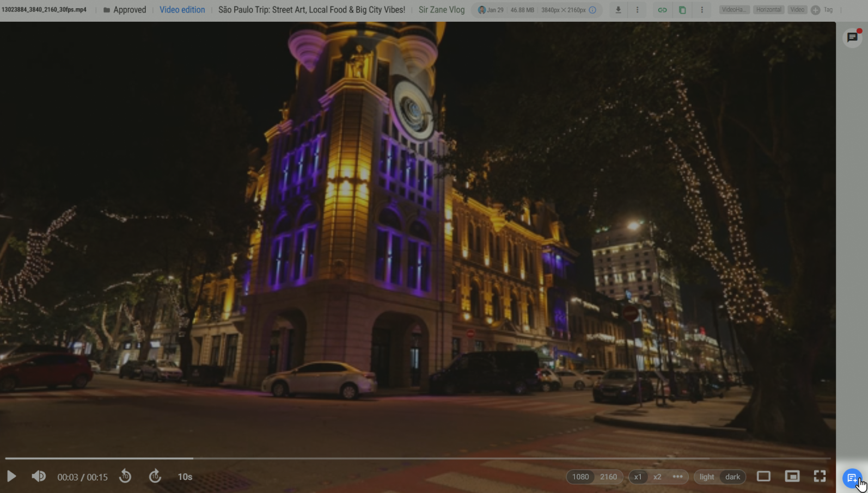The height and width of the screenshot is (493, 868).
Task: Play the video
Action: coord(11,477)
